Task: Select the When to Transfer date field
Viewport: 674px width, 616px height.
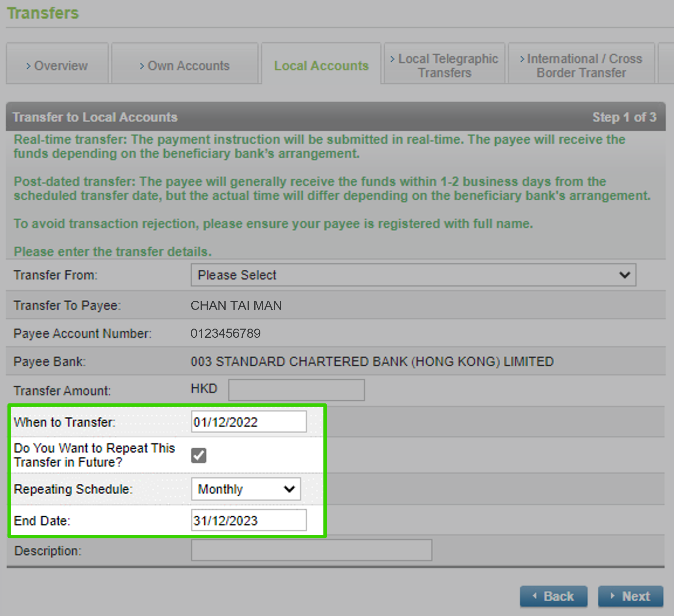Action: pos(248,422)
